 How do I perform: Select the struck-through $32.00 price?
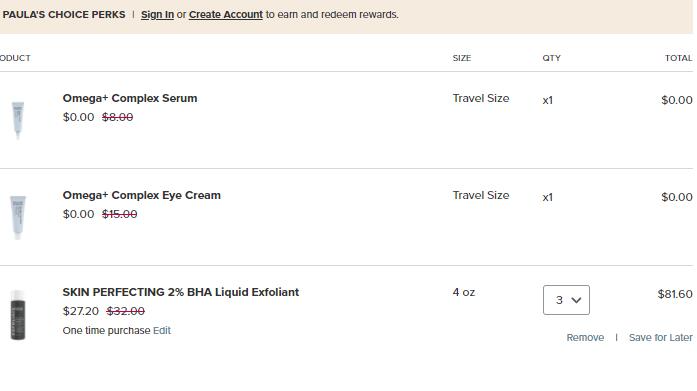coord(125,311)
